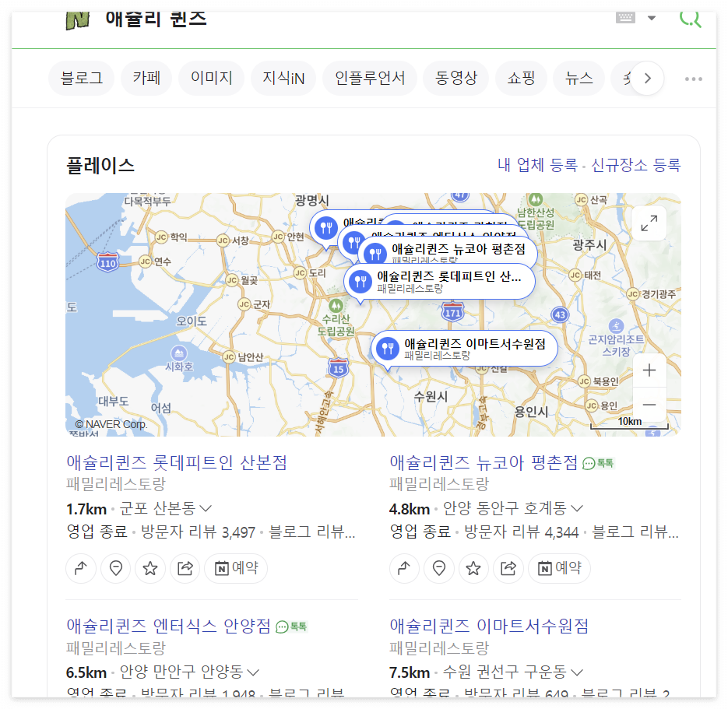Open 애슐리퀸즈 이마트서수원점 listing
Image resolution: width=728 pixels, height=709 pixels.
coord(489,626)
